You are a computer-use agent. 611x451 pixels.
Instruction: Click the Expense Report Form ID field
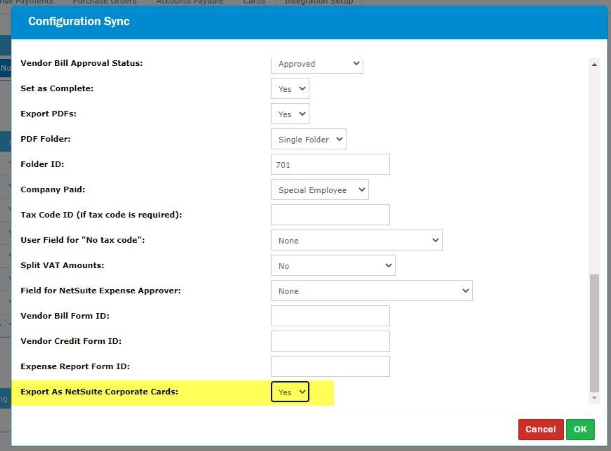tap(330, 366)
